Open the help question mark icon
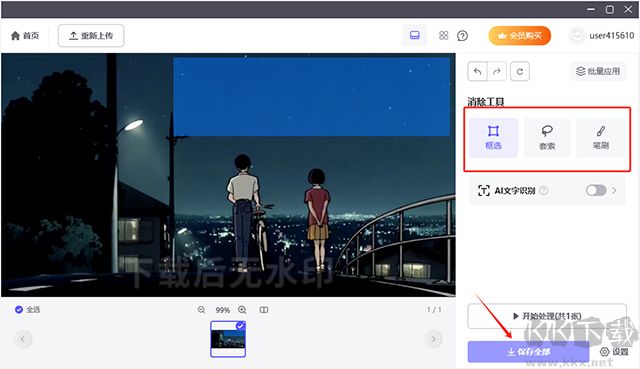The width and height of the screenshot is (640, 369). 462,36
